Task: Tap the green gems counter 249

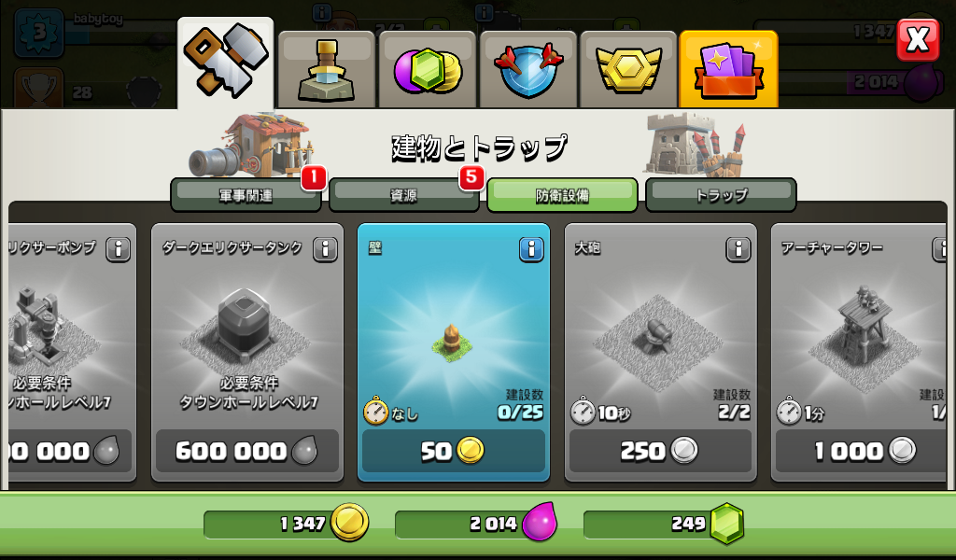Action: tap(664, 524)
